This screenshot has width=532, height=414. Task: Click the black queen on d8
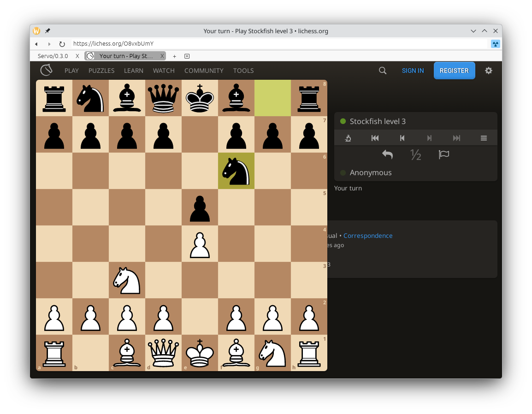pyautogui.click(x=164, y=98)
